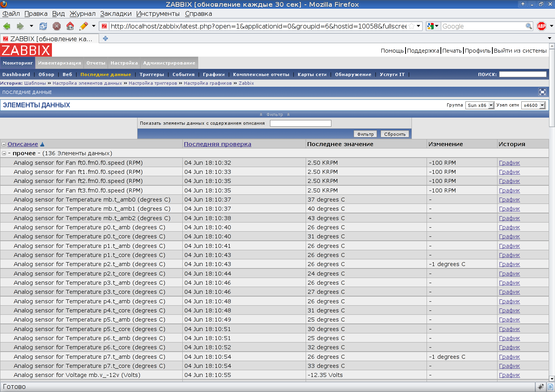
Task: Switch to the Настройка tab
Action: tap(124, 63)
